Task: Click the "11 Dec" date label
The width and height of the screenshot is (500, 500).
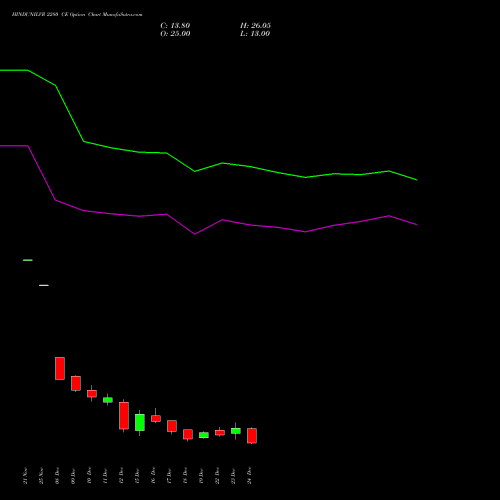Action: [x=105, y=476]
